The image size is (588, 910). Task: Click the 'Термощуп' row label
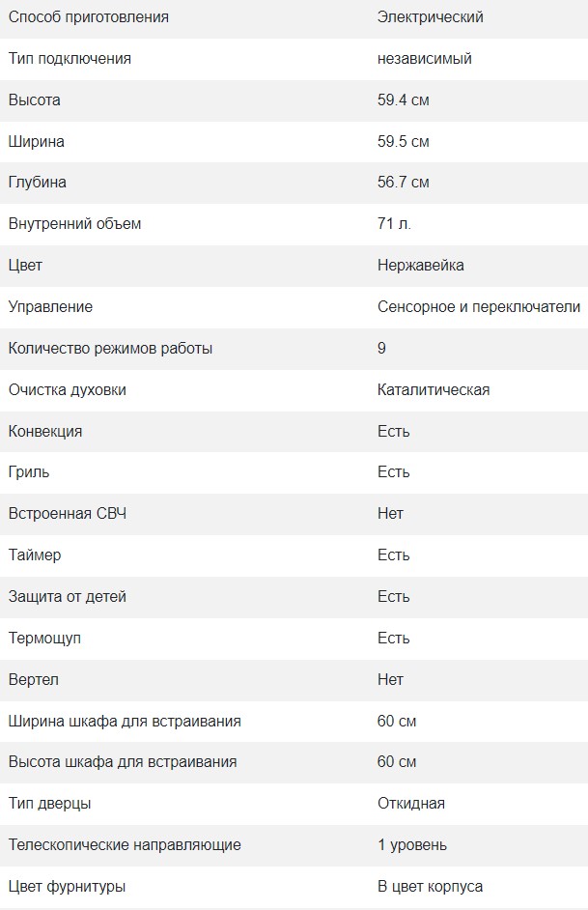click(x=46, y=639)
